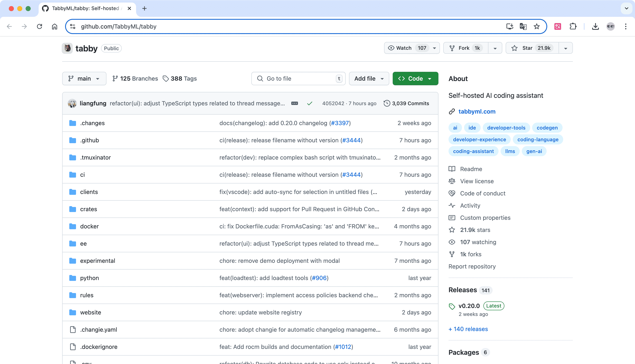Open the Chrome three-dot menu
The height and width of the screenshot is (364, 635).
click(x=626, y=26)
